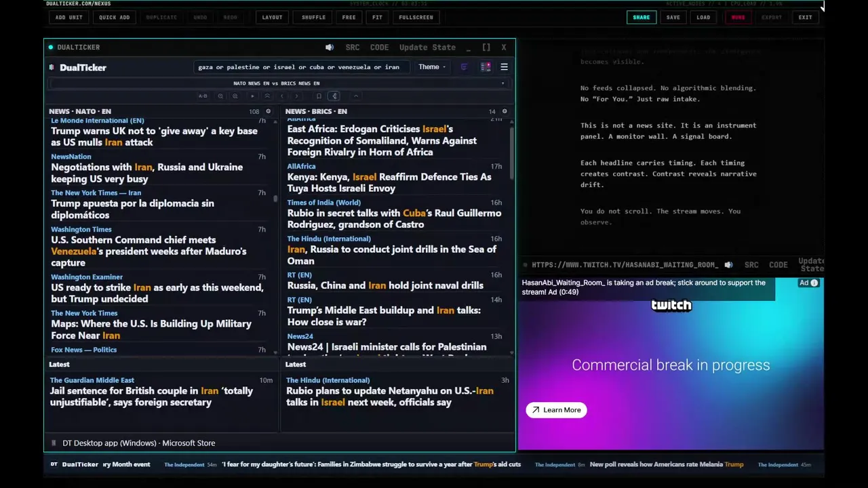
Task: Open NATO news column settings gear
Action: (268, 111)
